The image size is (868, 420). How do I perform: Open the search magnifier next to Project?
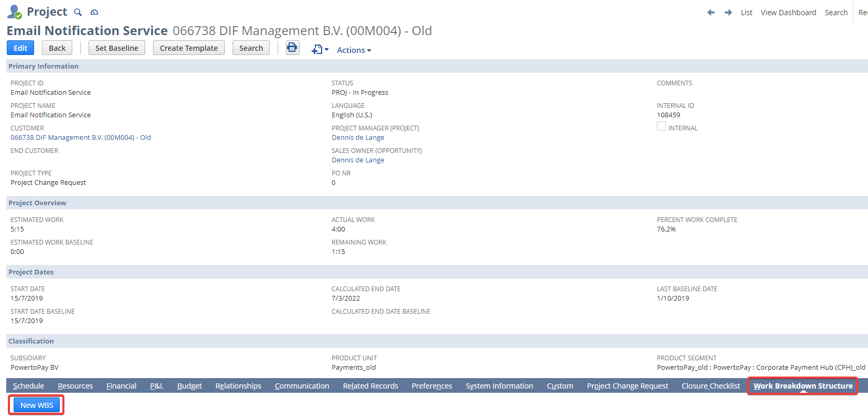coord(78,12)
